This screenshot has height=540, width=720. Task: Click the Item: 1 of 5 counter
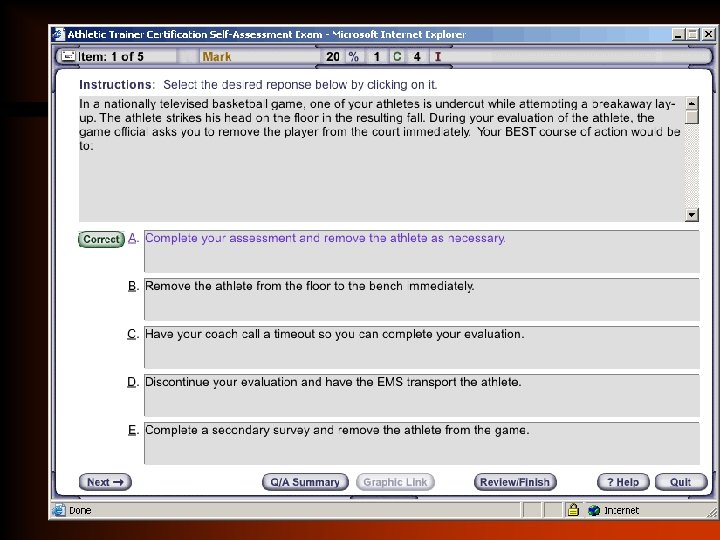pos(111,56)
